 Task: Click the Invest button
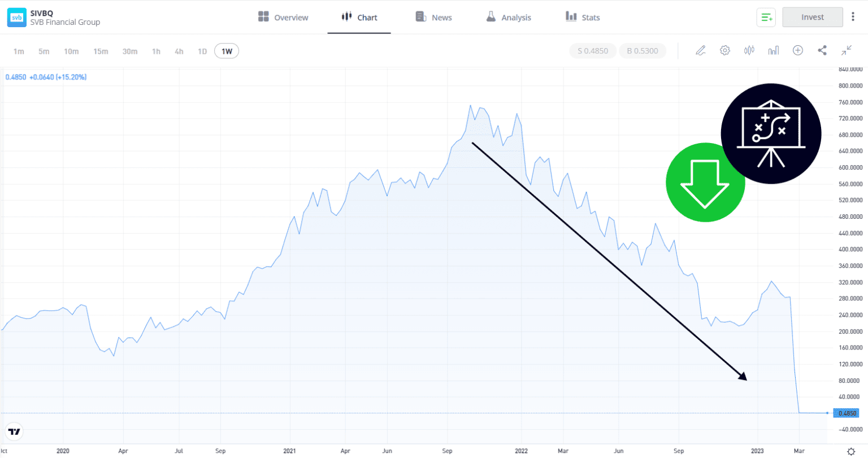[813, 17]
